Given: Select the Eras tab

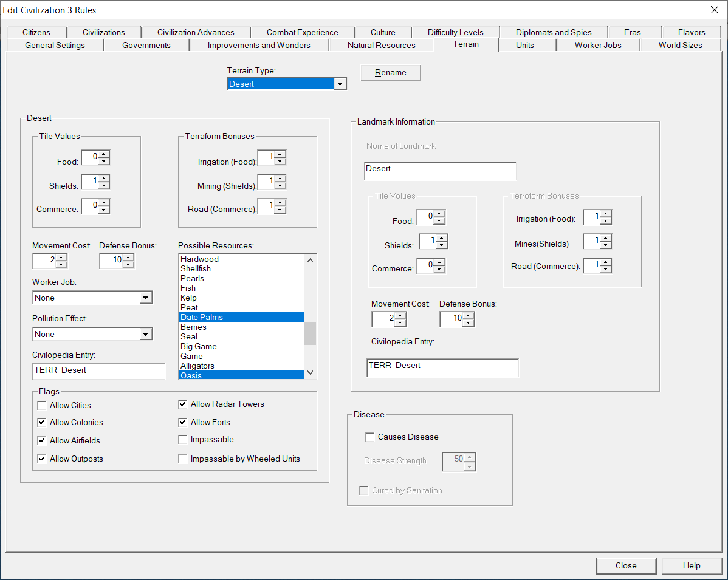Looking at the screenshot, I should click(632, 32).
